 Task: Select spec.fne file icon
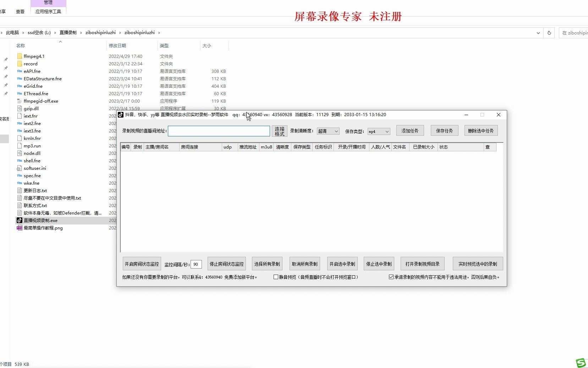[20, 175]
